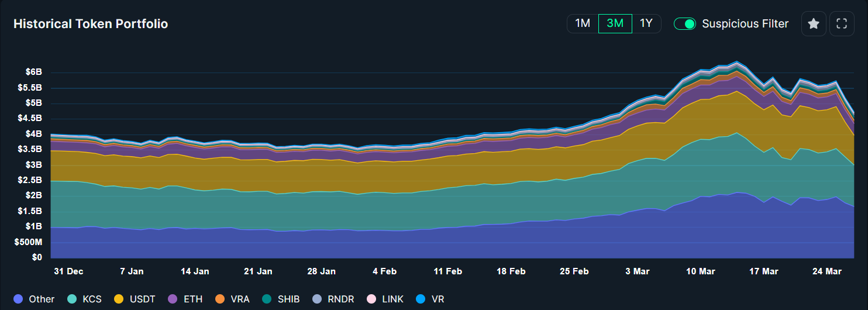Screen dimensions: 868x310
Task: Click the SHIB legend marker
Action: [267, 299]
